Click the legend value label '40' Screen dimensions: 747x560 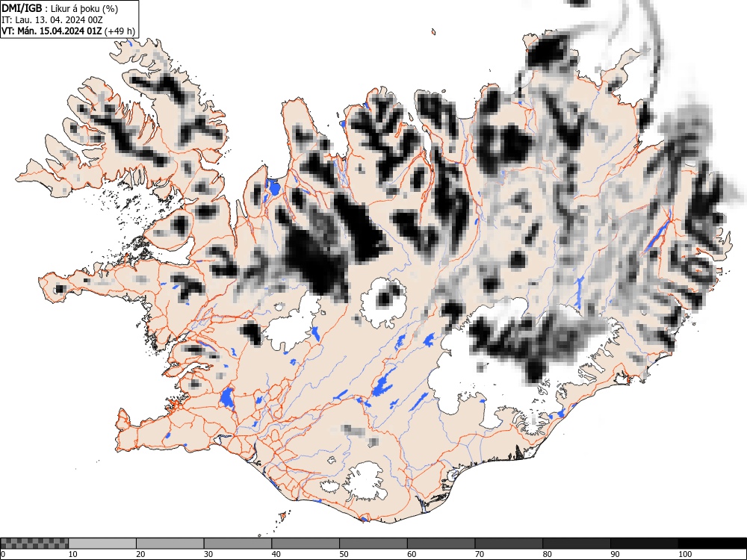[x=276, y=554]
